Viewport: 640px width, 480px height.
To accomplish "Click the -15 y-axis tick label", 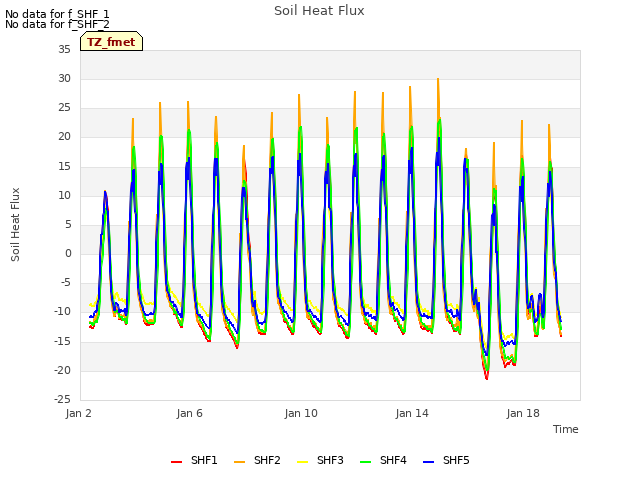I will (62, 341).
